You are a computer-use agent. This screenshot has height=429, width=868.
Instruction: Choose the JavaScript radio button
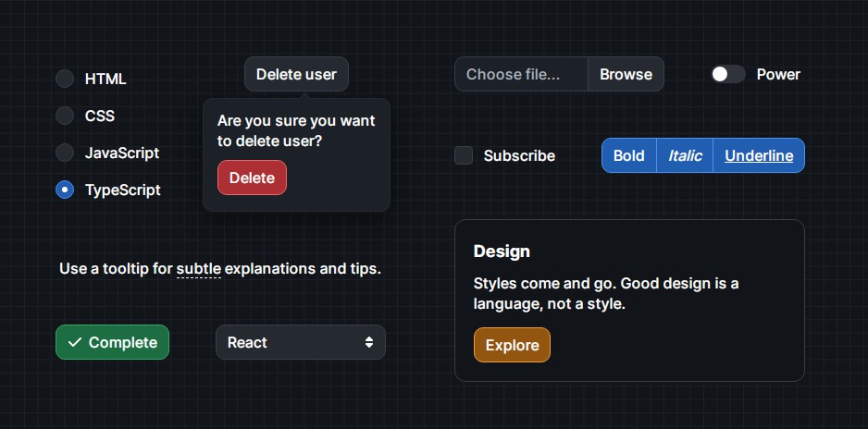coord(65,153)
